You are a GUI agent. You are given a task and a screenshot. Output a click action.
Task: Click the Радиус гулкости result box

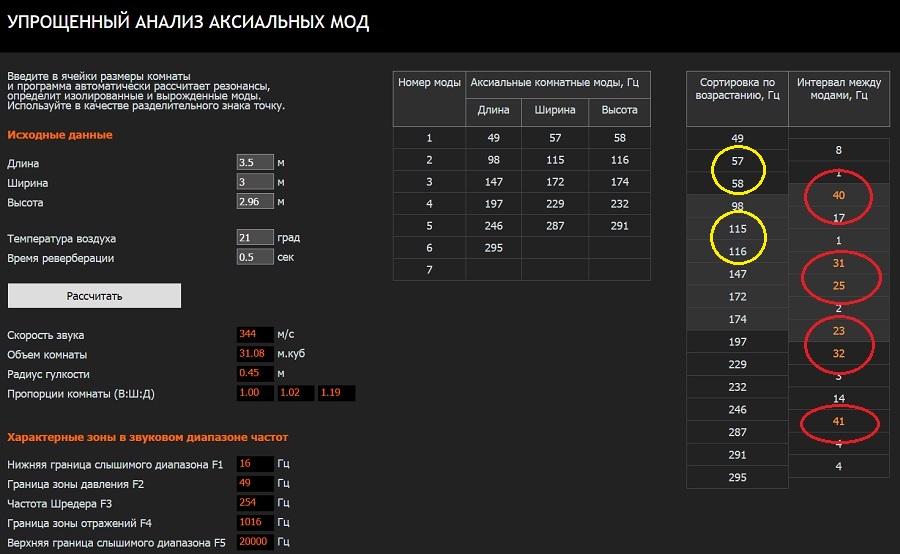(255, 373)
